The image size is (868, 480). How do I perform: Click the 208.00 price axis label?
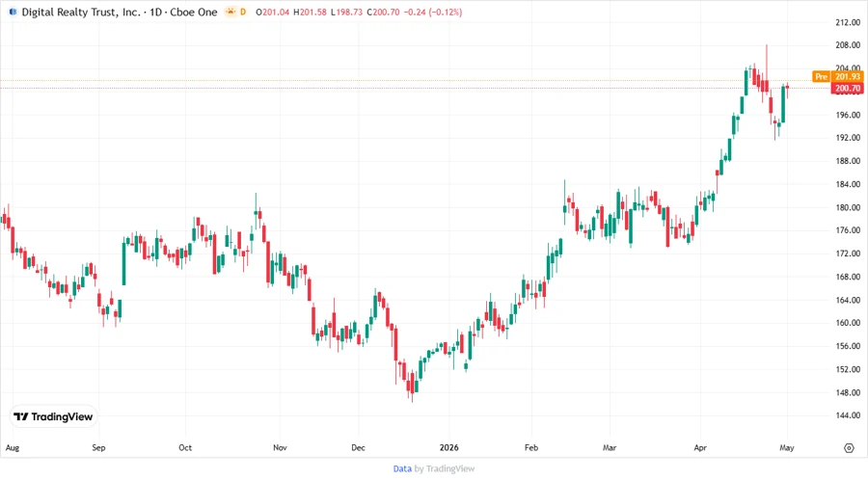(x=848, y=45)
